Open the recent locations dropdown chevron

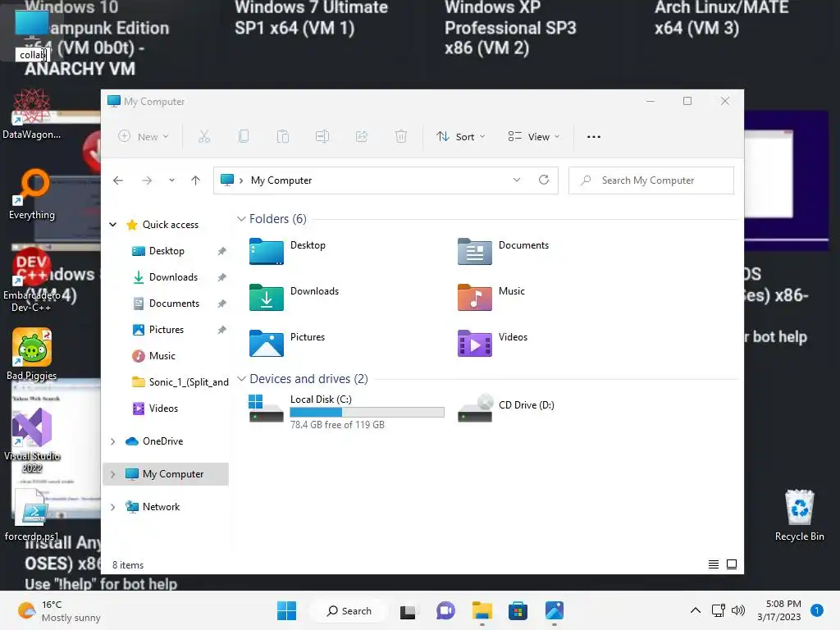tap(171, 180)
